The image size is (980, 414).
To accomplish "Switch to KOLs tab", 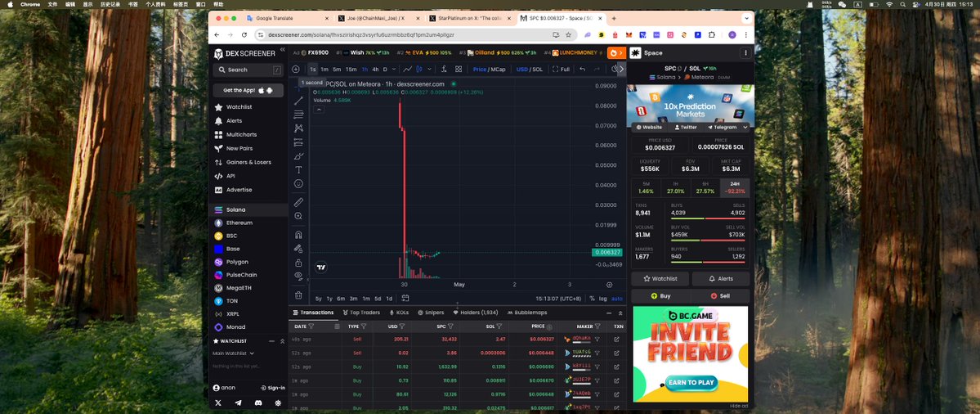I will (x=399, y=313).
